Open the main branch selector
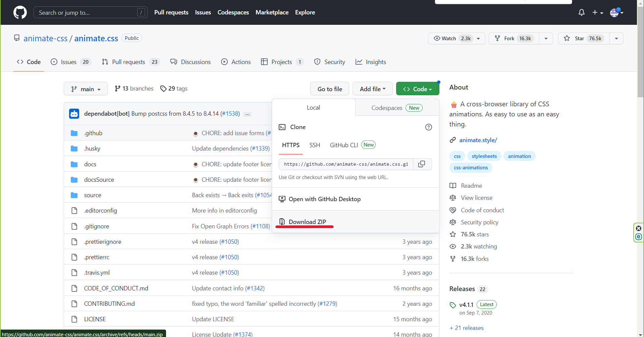644x337 pixels. pos(86,89)
